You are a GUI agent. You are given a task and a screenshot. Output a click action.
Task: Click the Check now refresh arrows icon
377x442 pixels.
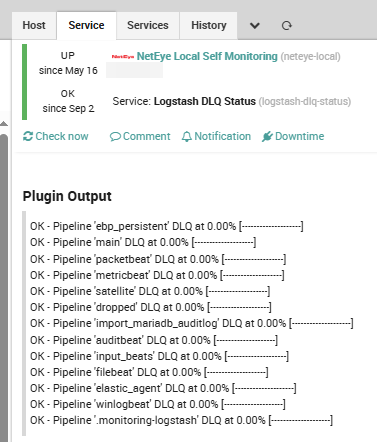[x=28, y=136]
